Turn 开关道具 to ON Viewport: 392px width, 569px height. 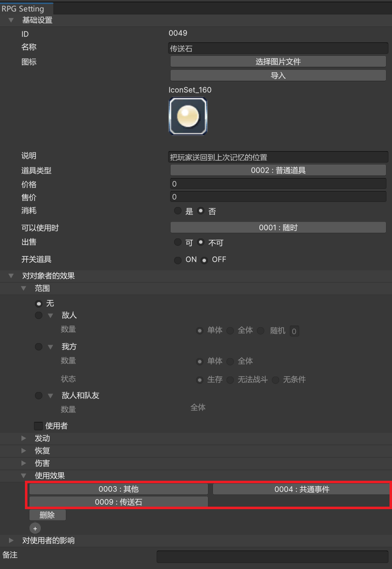point(178,260)
